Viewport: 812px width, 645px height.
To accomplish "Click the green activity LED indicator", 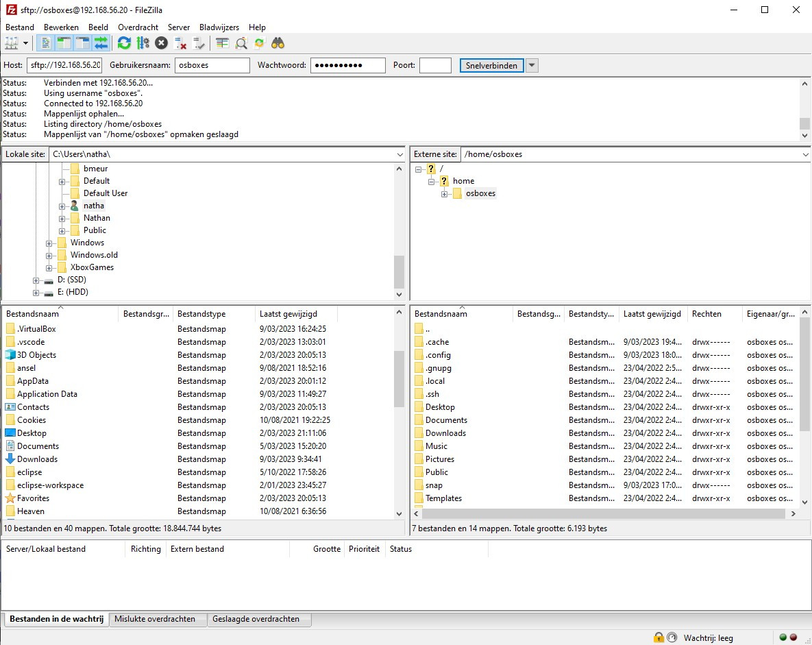I will click(783, 637).
